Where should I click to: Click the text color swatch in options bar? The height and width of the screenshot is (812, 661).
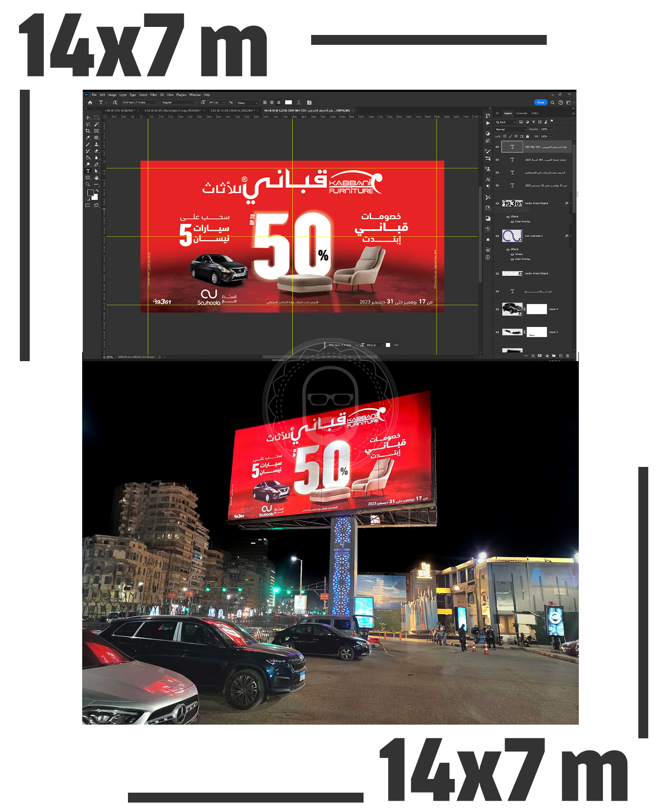point(288,102)
